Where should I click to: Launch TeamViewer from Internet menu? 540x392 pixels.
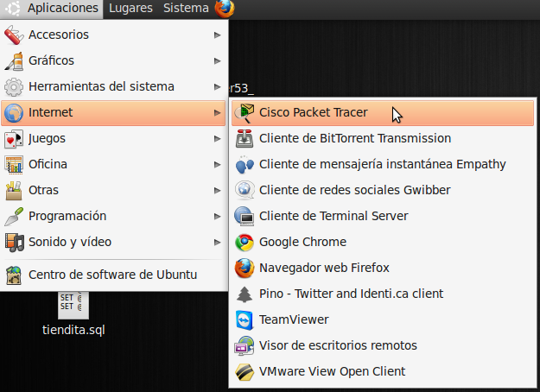[383, 320]
